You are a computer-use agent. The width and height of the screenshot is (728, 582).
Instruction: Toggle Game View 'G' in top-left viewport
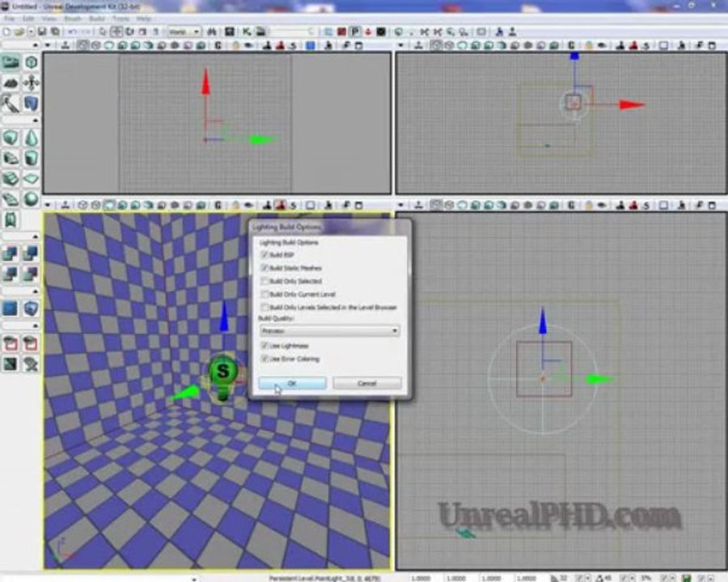tap(218, 45)
